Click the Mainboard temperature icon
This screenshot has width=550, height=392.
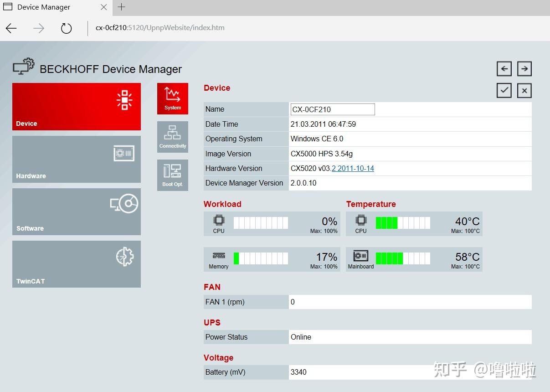point(360,257)
